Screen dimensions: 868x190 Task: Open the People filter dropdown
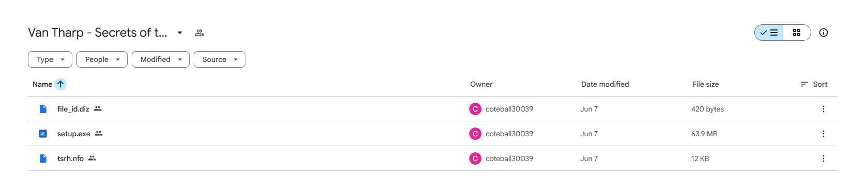(x=102, y=59)
